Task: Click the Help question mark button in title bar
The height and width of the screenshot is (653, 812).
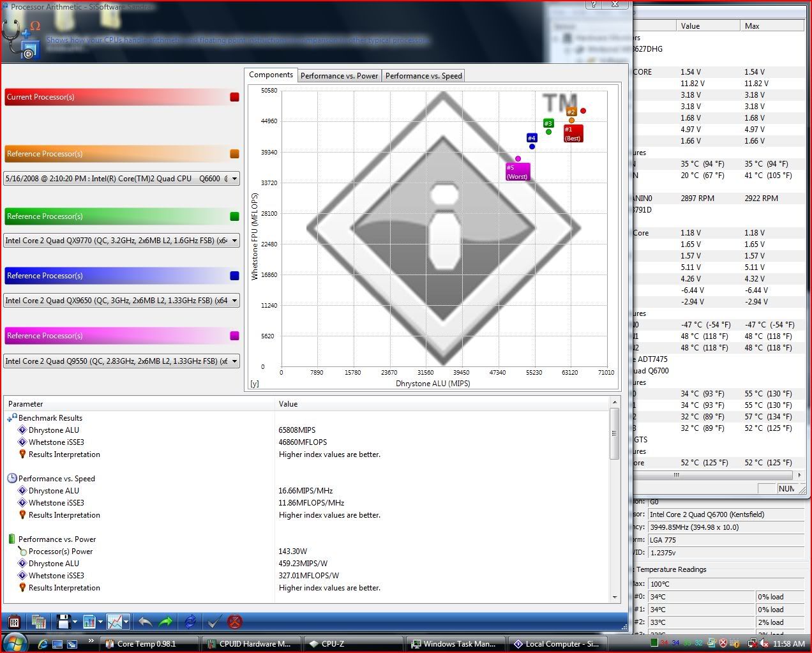Action: click(x=594, y=4)
